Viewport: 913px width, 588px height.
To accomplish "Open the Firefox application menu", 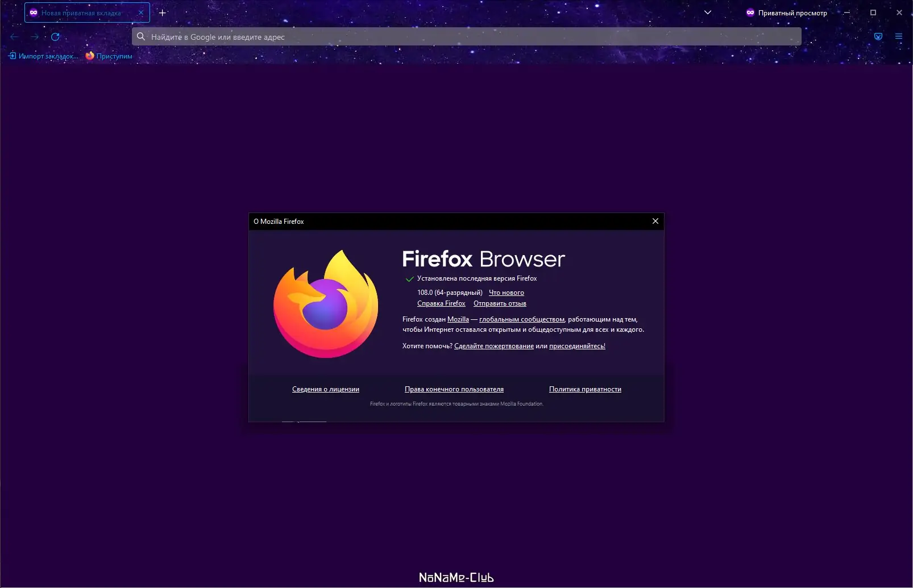I will coord(899,36).
